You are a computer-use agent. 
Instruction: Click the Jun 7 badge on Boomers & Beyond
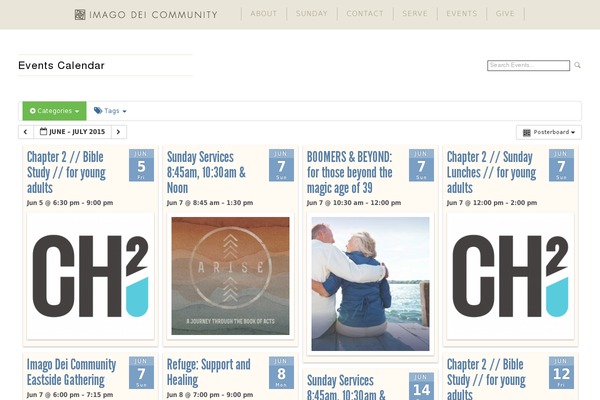421,165
